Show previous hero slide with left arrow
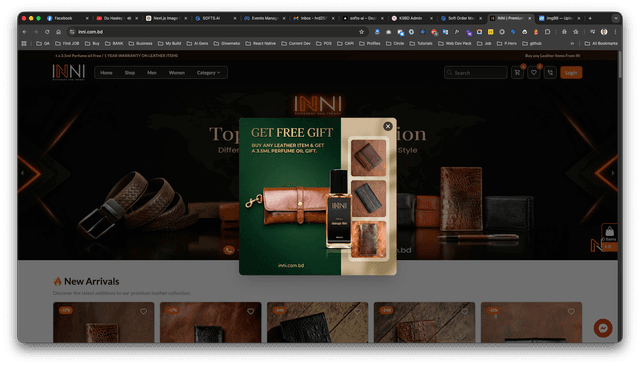 (22, 173)
